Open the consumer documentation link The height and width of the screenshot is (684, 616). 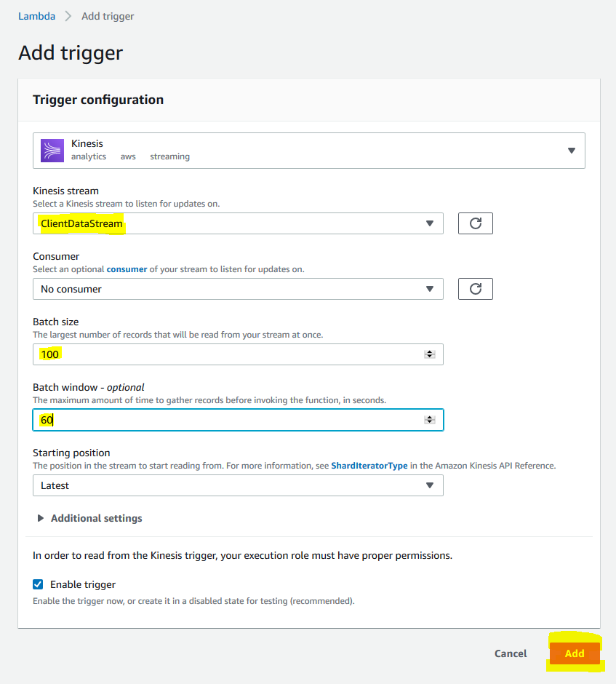point(127,269)
